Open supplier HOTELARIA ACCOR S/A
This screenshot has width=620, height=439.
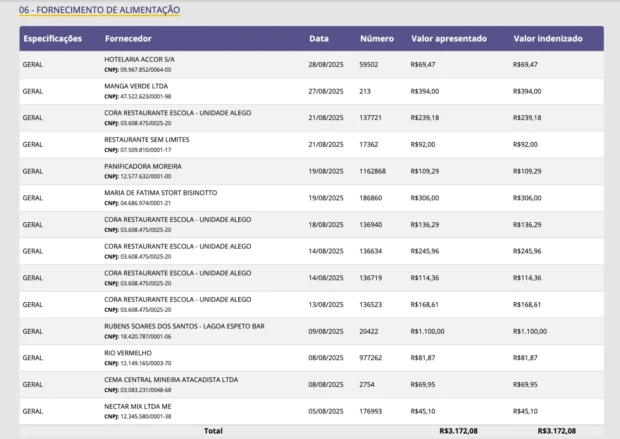[x=140, y=60]
